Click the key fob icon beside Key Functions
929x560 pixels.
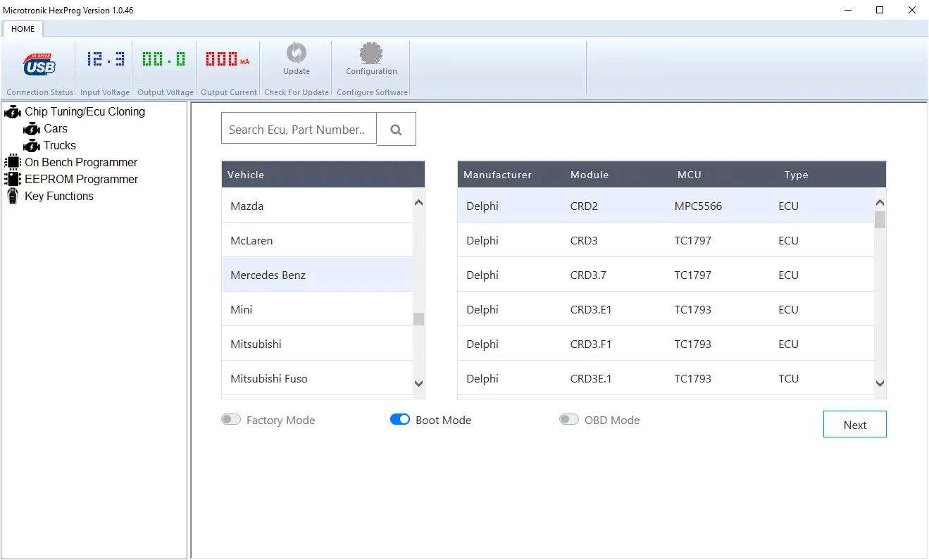[13, 196]
